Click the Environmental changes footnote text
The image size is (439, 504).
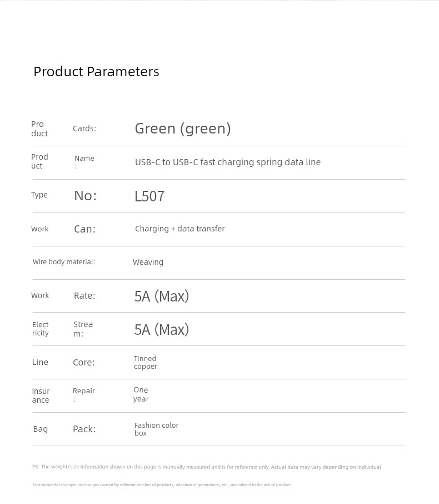pos(162,485)
